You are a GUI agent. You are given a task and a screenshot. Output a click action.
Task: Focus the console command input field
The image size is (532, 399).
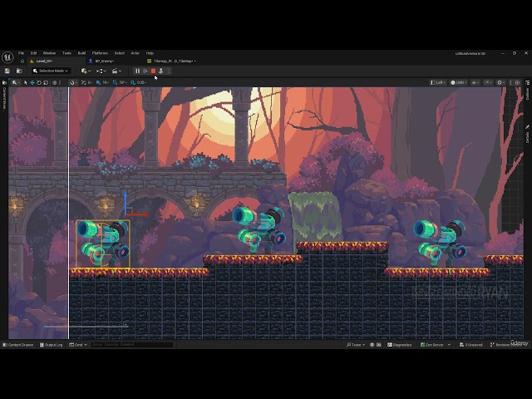[x=132, y=345]
